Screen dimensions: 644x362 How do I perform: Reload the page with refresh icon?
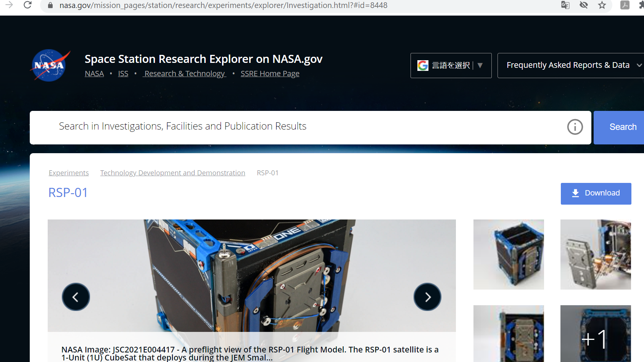pyautogui.click(x=27, y=5)
